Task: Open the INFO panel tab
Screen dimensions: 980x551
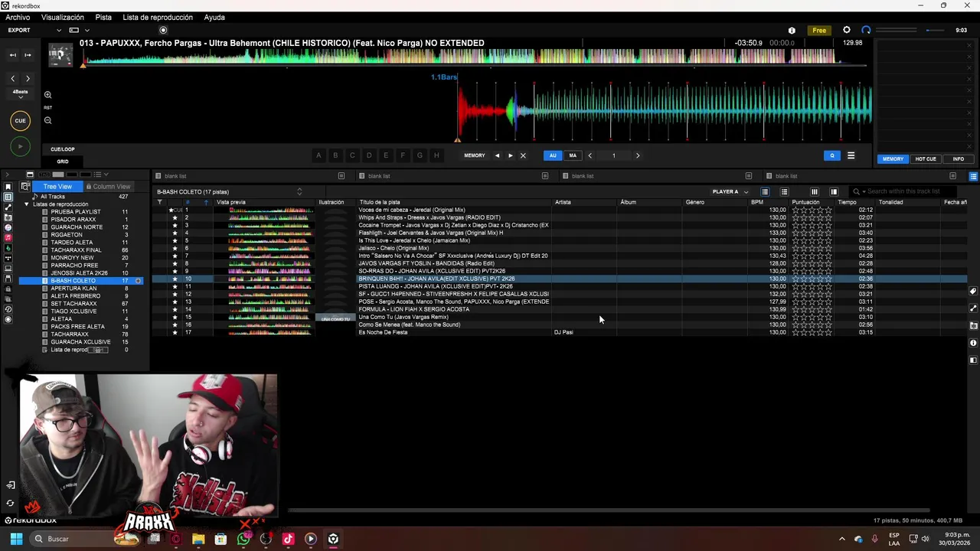Action: click(x=959, y=159)
